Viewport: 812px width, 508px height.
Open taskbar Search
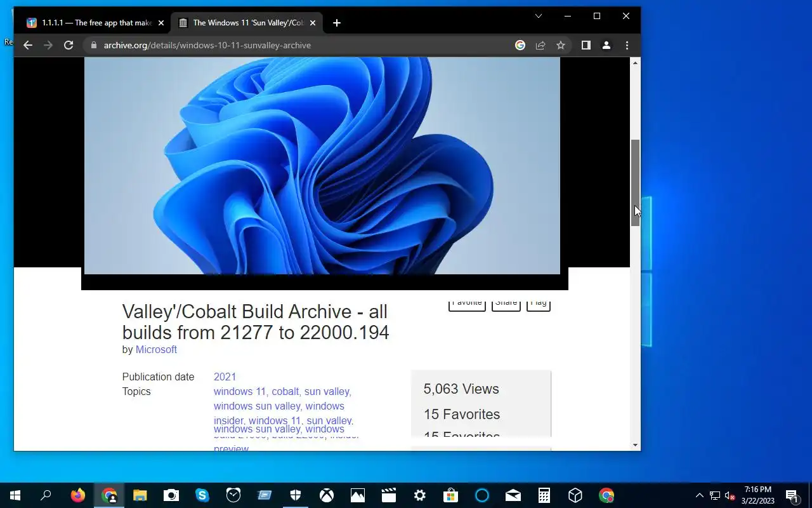[46, 495]
